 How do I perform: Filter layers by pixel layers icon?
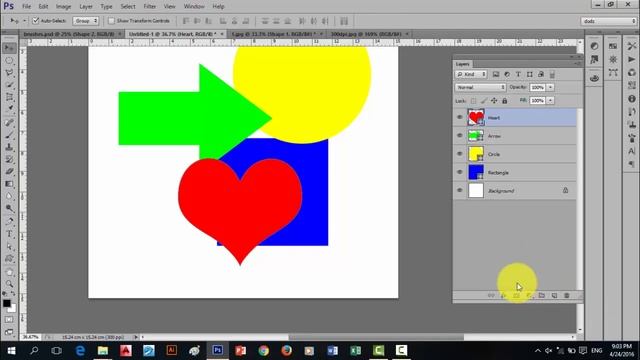click(496, 74)
